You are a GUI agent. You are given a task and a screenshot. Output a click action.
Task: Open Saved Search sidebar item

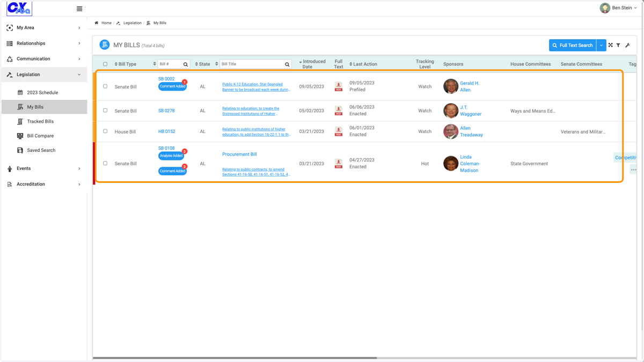click(x=41, y=150)
